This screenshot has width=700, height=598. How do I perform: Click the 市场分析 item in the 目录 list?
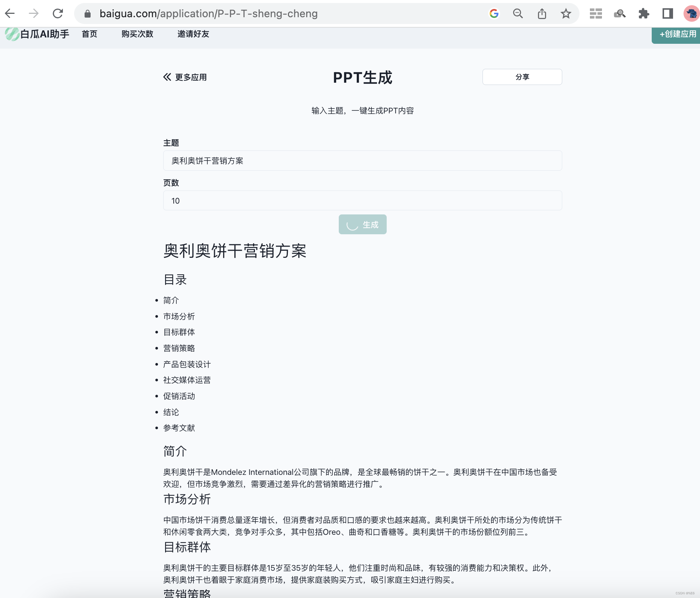click(x=179, y=317)
